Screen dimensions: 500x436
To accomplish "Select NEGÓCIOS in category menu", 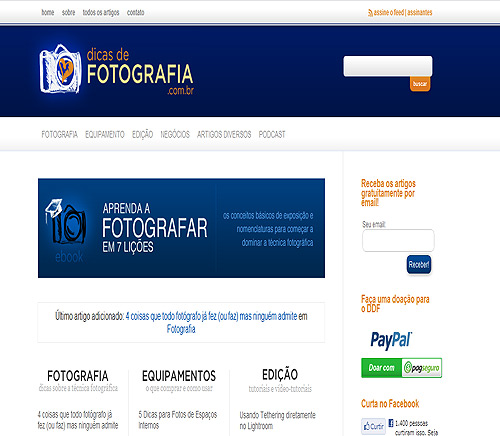I will (x=175, y=134).
